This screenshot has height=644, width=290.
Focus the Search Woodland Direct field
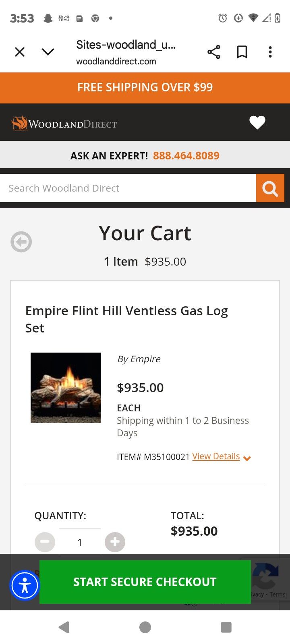(x=128, y=188)
